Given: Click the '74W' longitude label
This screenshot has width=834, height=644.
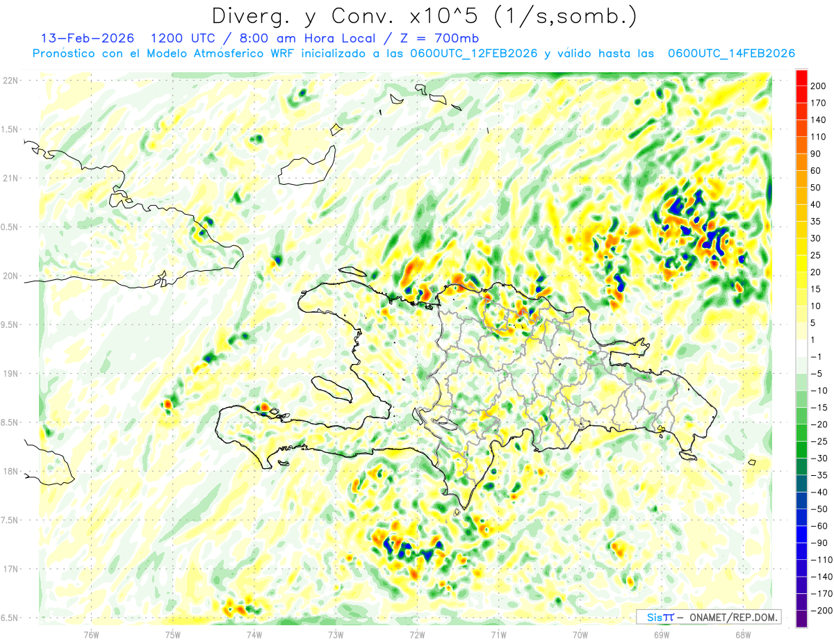Looking at the screenshot, I should (x=254, y=635).
